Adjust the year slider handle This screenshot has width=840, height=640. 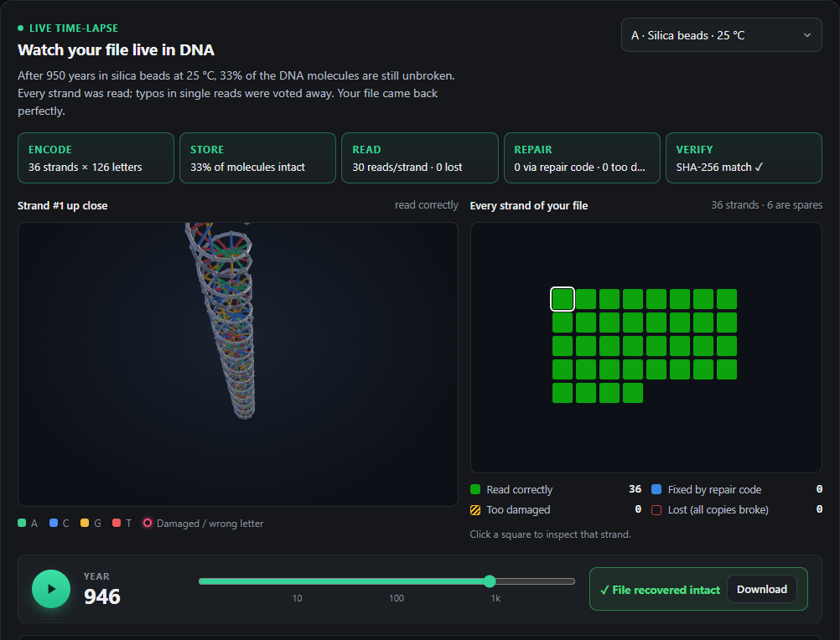(x=490, y=581)
